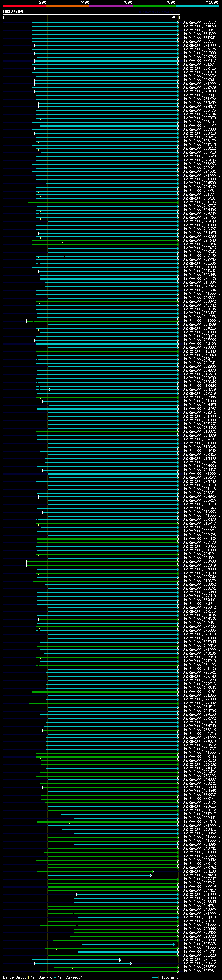Select hit label UniRef100_Q2XTB6
Screen dimensions: 222x980
[x=199, y=57]
